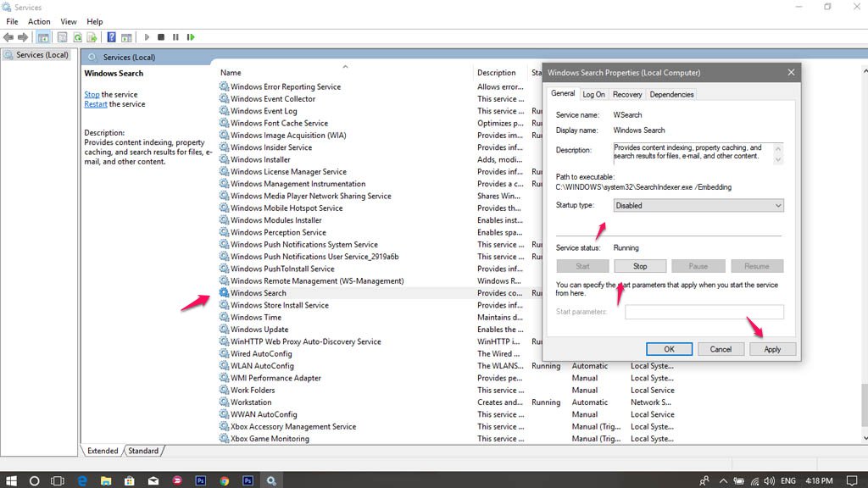868x488 pixels.
Task: Open the Windows Start menu
Action: pos(11,480)
